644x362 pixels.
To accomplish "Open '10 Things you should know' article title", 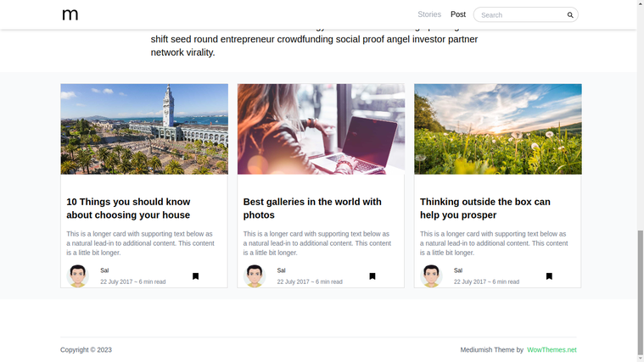I will click(x=128, y=209).
